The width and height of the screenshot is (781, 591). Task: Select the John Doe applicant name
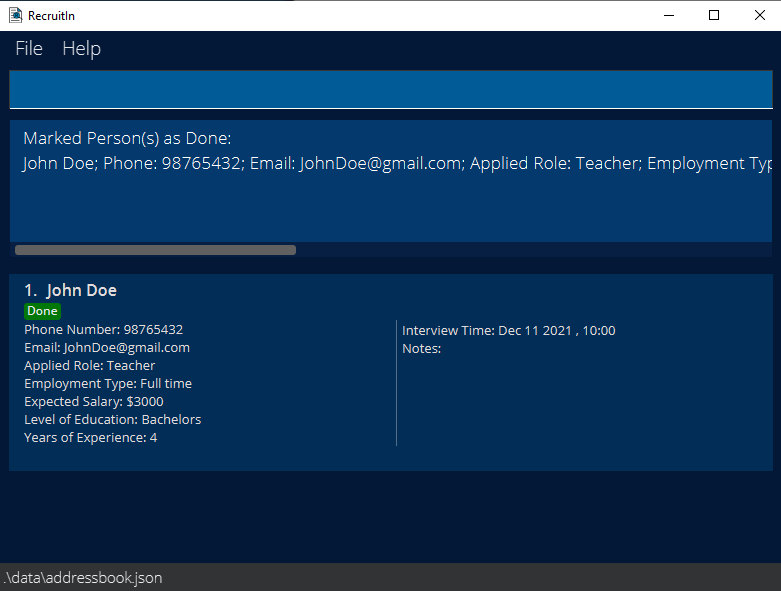click(x=81, y=290)
